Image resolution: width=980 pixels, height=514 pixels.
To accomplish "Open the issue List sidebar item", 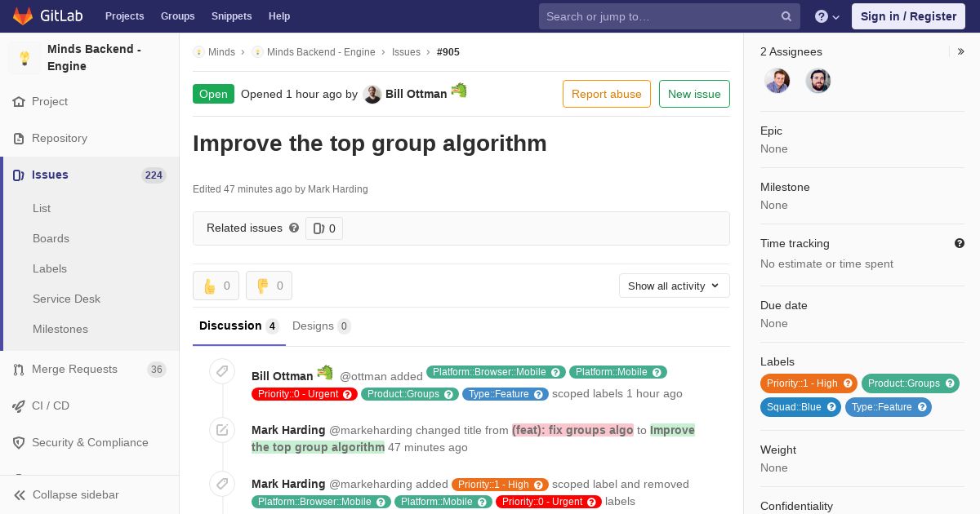I will 42,209.
